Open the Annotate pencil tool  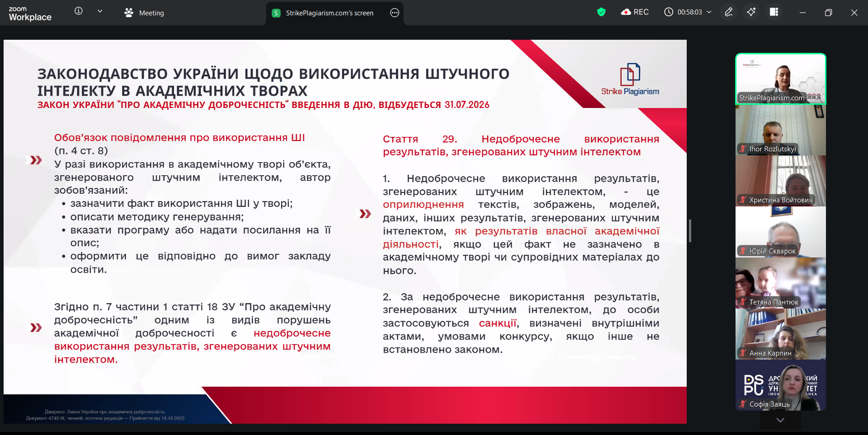point(729,12)
